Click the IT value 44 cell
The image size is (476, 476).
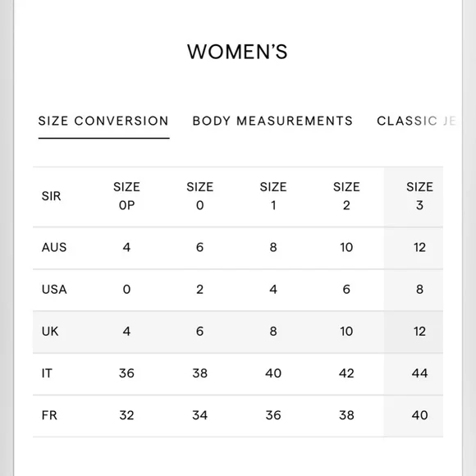[x=419, y=373]
